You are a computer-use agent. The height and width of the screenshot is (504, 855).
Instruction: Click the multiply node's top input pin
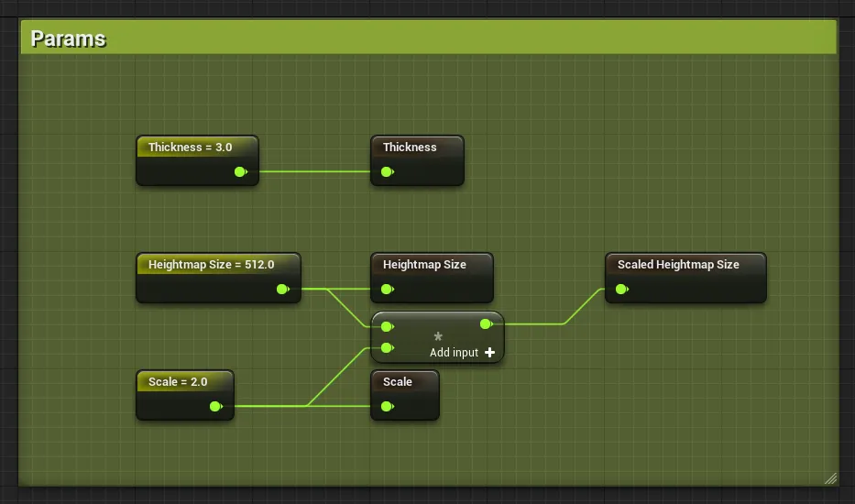387,326
